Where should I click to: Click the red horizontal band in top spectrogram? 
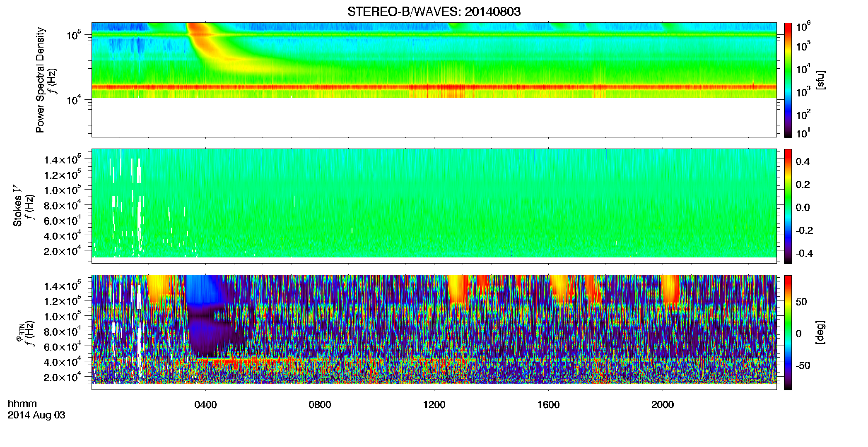434,87
